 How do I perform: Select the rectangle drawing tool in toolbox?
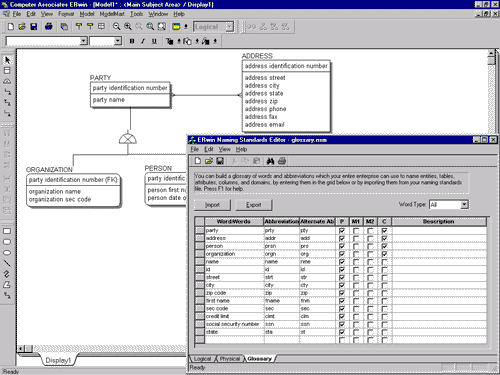pyautogui.click(x=7, y=231)
